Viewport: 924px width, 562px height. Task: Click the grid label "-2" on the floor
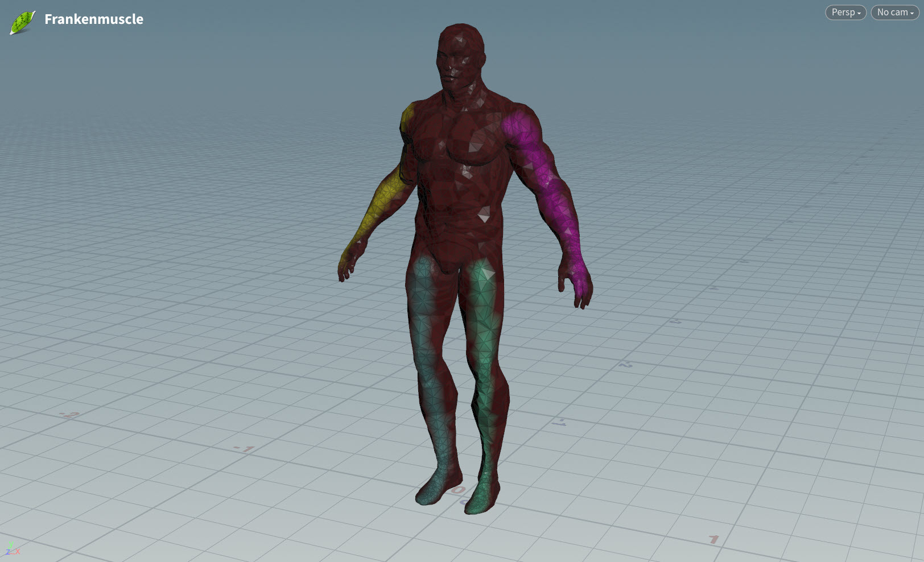click(68, 415)
